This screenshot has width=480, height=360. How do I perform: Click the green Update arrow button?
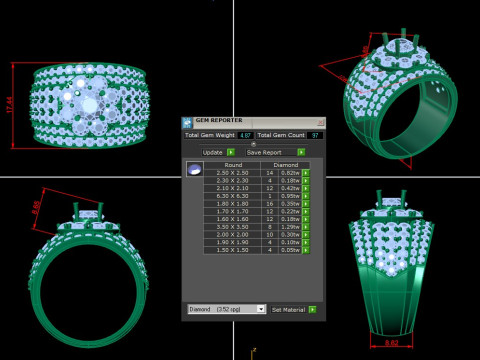231,152
